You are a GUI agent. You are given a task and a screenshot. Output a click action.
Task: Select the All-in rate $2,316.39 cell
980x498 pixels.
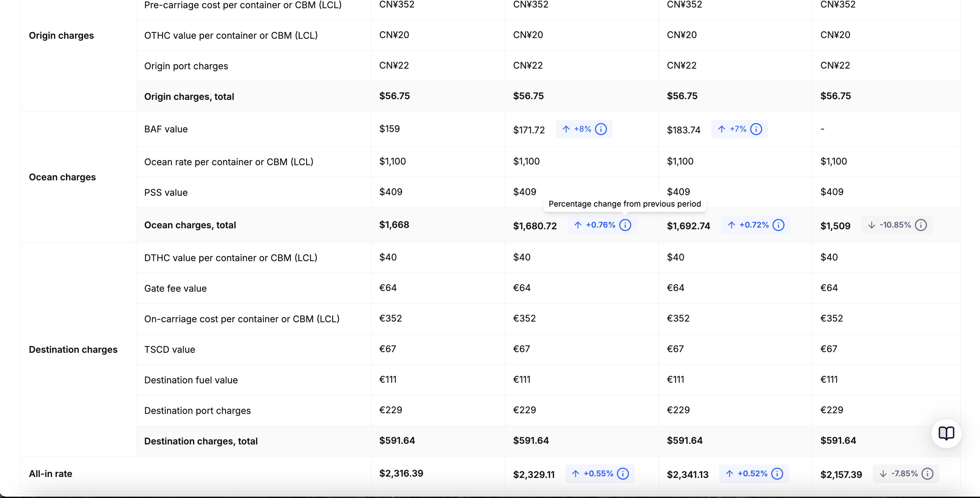pyautogui.click(x=401, y=473)
